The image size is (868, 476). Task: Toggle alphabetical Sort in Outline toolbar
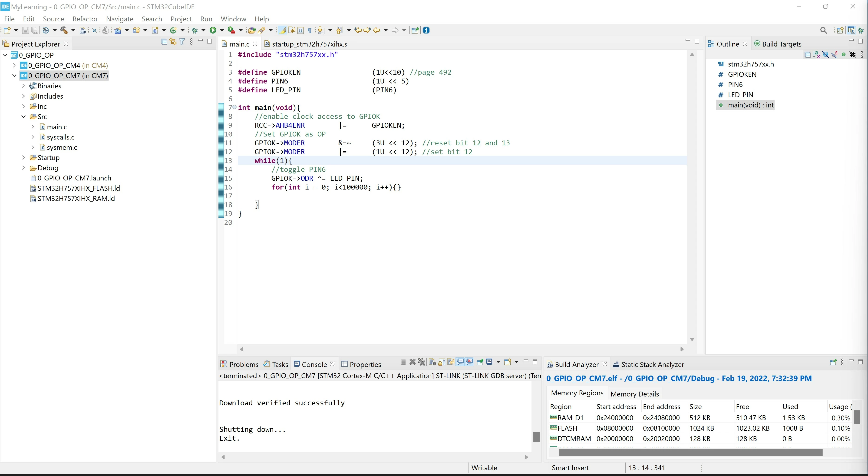(x=816, y=55)
